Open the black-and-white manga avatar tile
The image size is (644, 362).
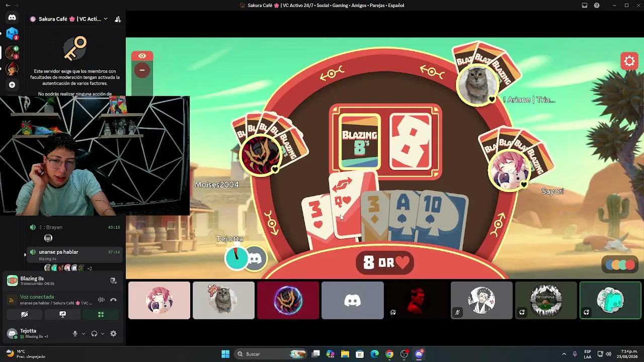point(481,300)
